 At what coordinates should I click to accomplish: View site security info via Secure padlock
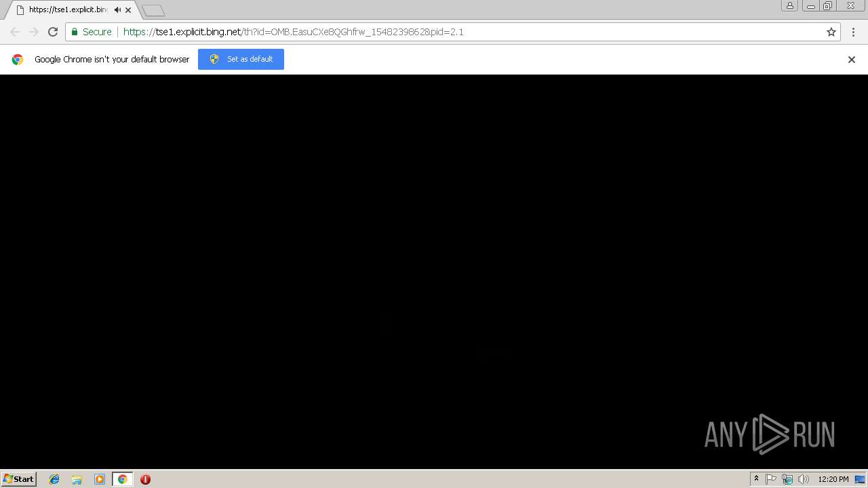pos(91,32)
